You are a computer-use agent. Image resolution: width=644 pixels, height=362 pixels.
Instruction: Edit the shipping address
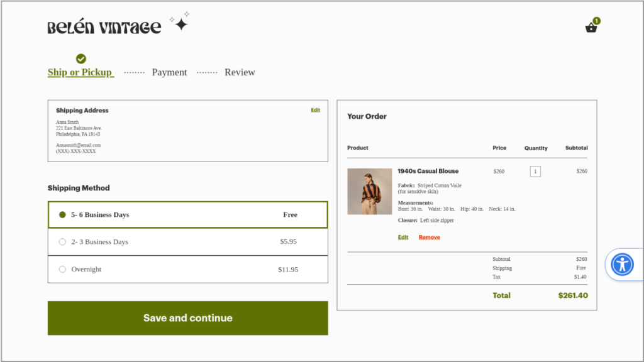point(315,110)
